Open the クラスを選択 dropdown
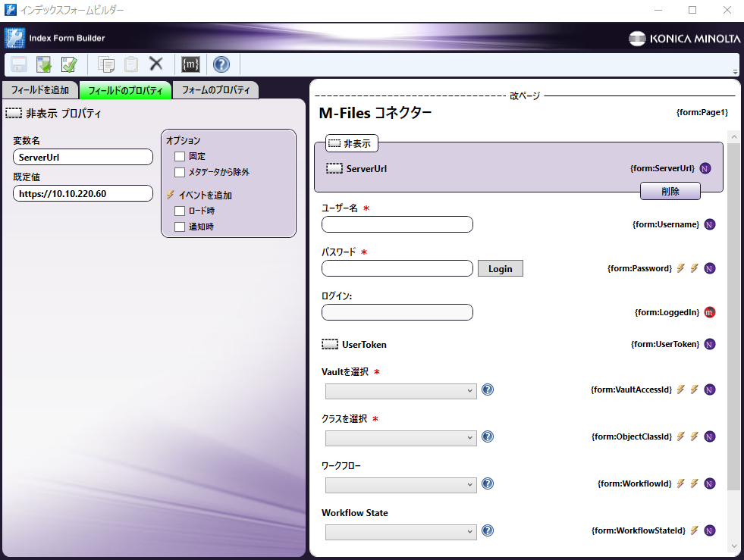 click(x=401, y=438)
